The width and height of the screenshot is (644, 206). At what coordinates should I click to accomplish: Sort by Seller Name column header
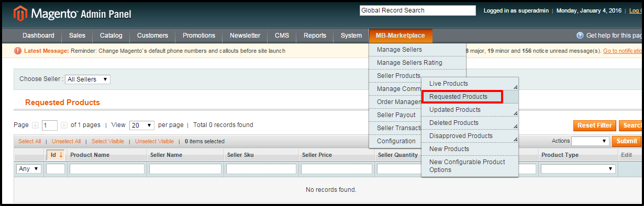coord(166,155)
